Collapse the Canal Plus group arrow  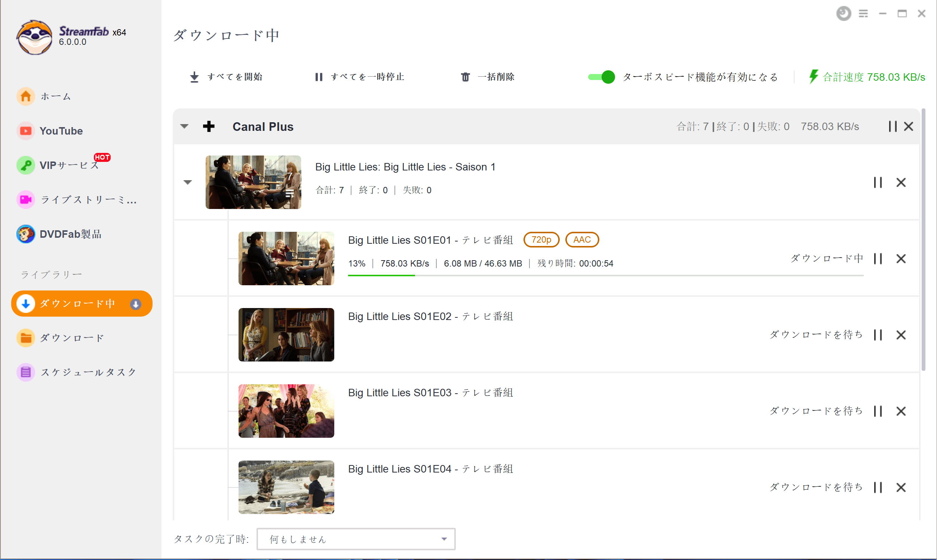[x=184, y=126]
